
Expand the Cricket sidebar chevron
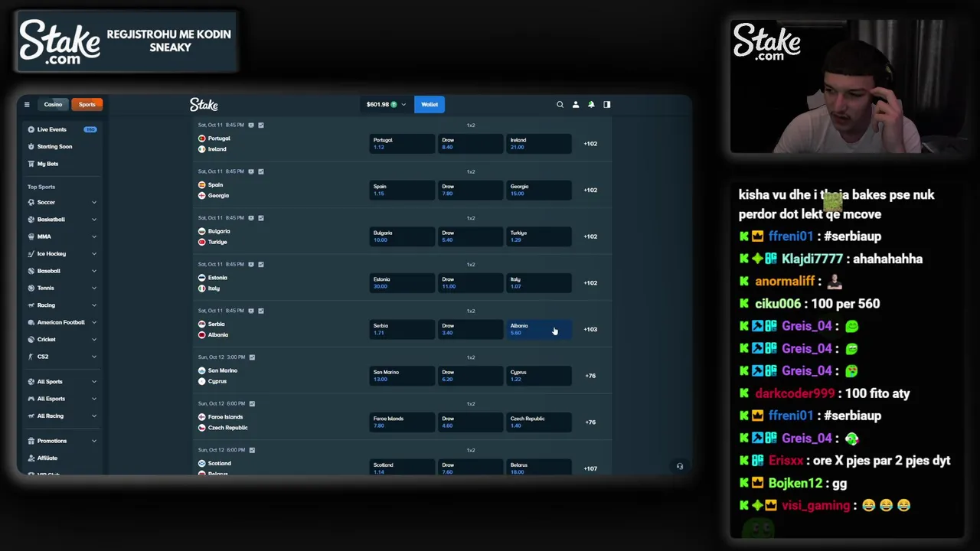[x=94, y=339]
